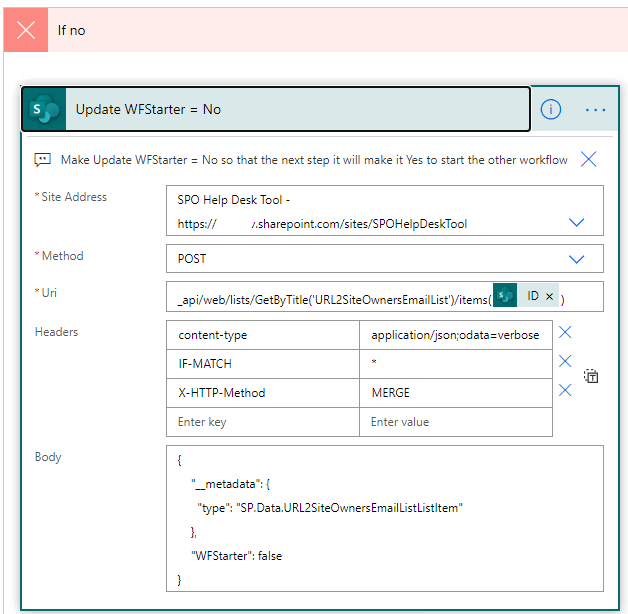628x614 pixels.
Task: Click the comment bubble icon
Action: pyautogui.click(x=42, y=160)
